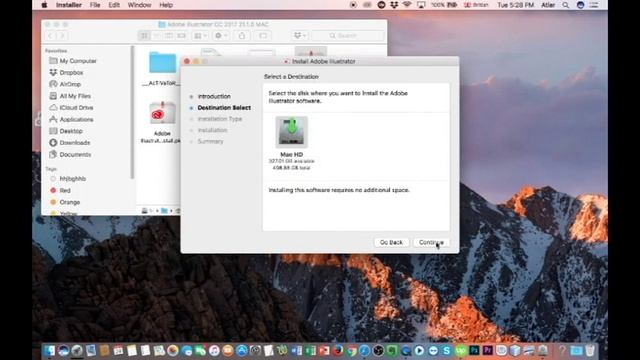640x360 pixels.
Task: Open the File menu
Action: click(x=95, y=5)
